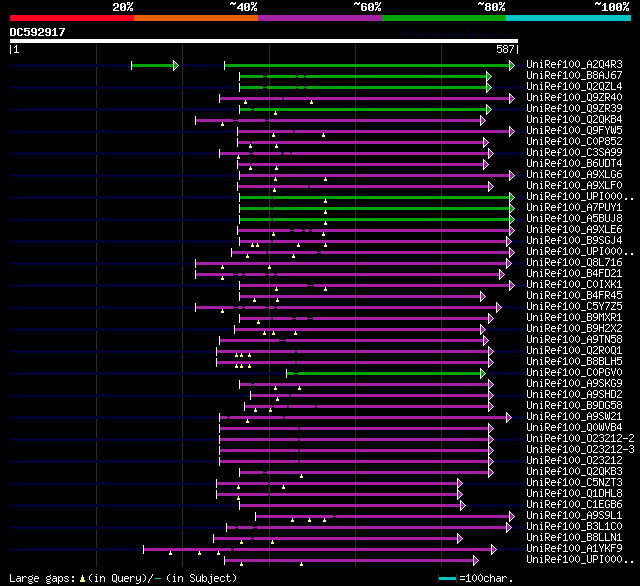
Task: Choose the UniRef100_C1EGB6 entry
Action: [x=574, y=505]
